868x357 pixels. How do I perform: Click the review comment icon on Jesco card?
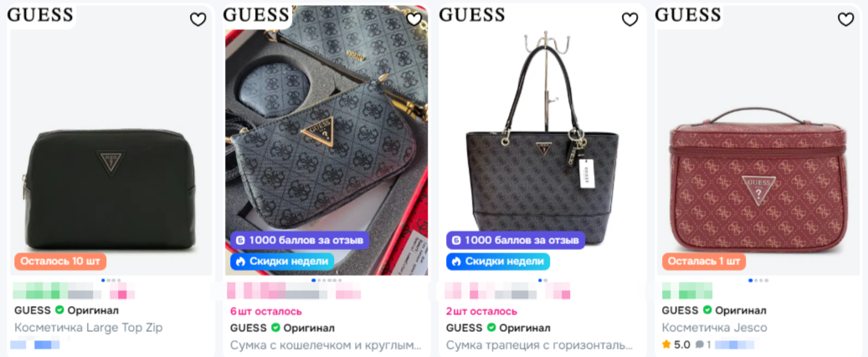coord(699,344)
